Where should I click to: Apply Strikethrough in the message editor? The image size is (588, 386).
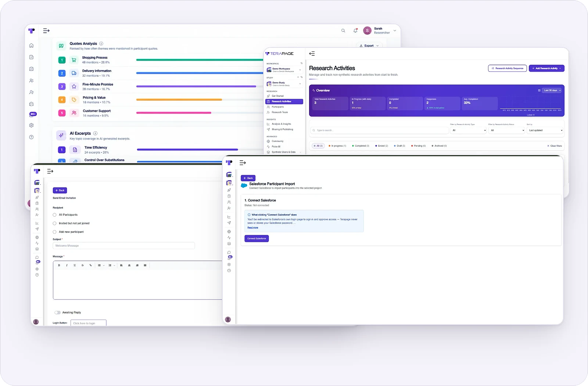pyautogui.click(x=83, y=265)
